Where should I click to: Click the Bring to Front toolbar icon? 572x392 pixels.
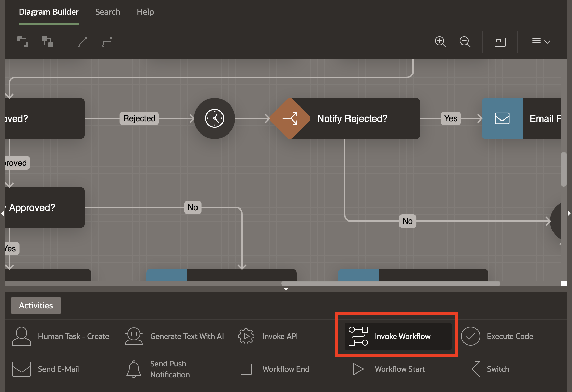pos(23,42)
